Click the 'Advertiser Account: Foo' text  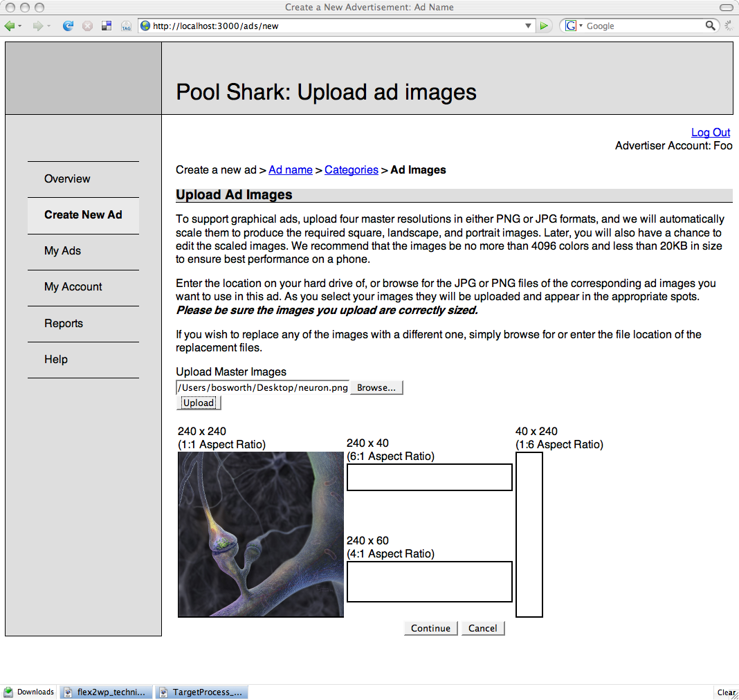click(x=673, y=146)
